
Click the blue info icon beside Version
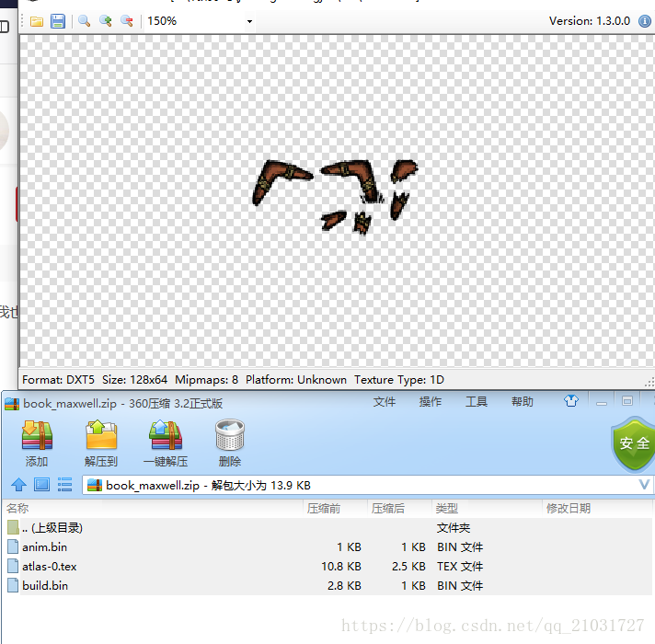pos(645,21)
